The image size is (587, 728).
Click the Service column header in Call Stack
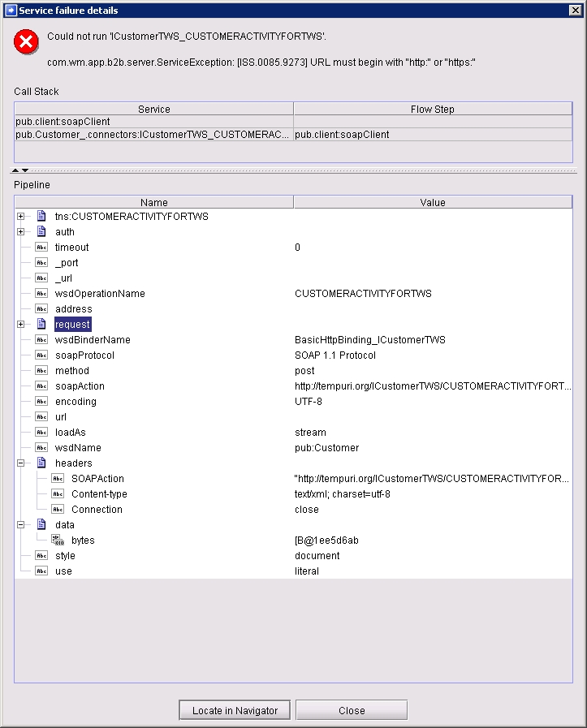coord(154,109)
